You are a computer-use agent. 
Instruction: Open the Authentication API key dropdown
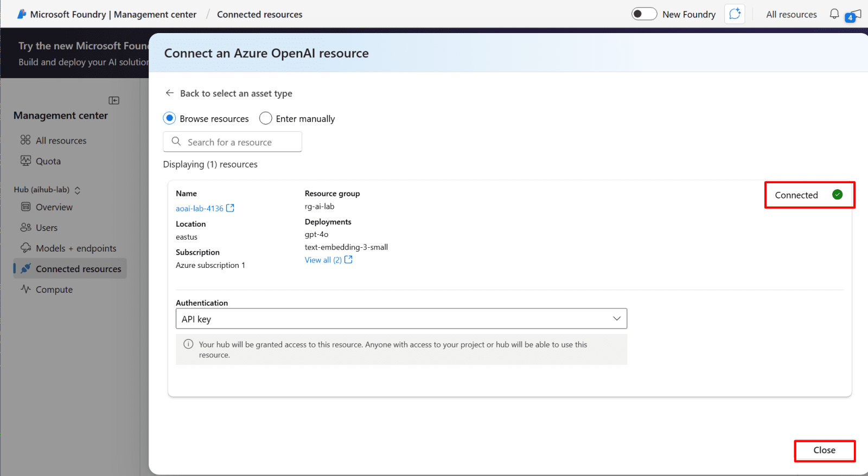[401, 319]
